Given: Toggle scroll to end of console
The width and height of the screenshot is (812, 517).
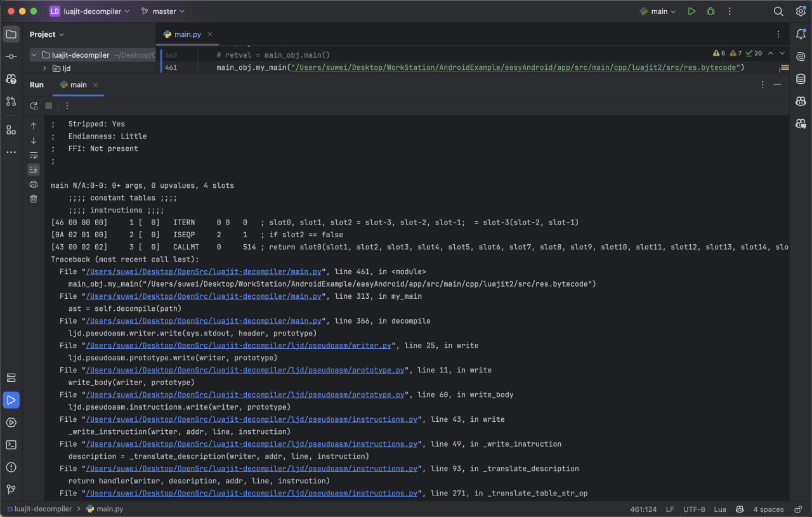Looking at the screenshot, I should [34, 169].
